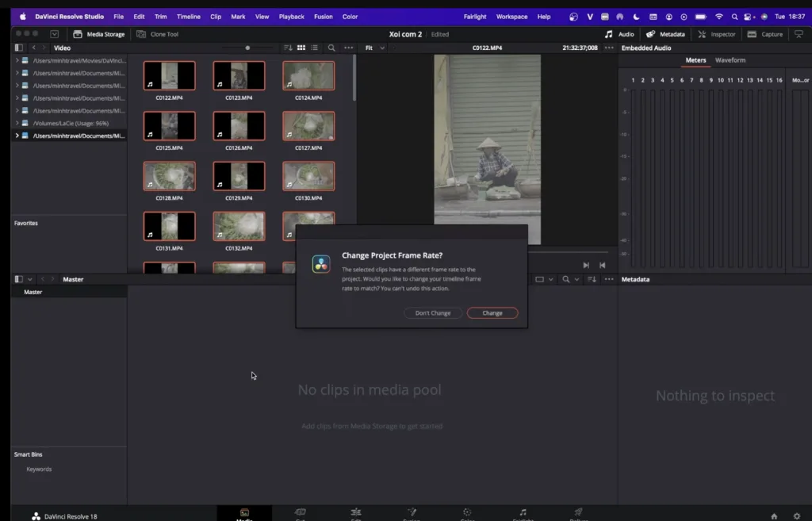The image size is (812, 521).
Task: Open the Playback menu
Action: click(x=292, y=17)
